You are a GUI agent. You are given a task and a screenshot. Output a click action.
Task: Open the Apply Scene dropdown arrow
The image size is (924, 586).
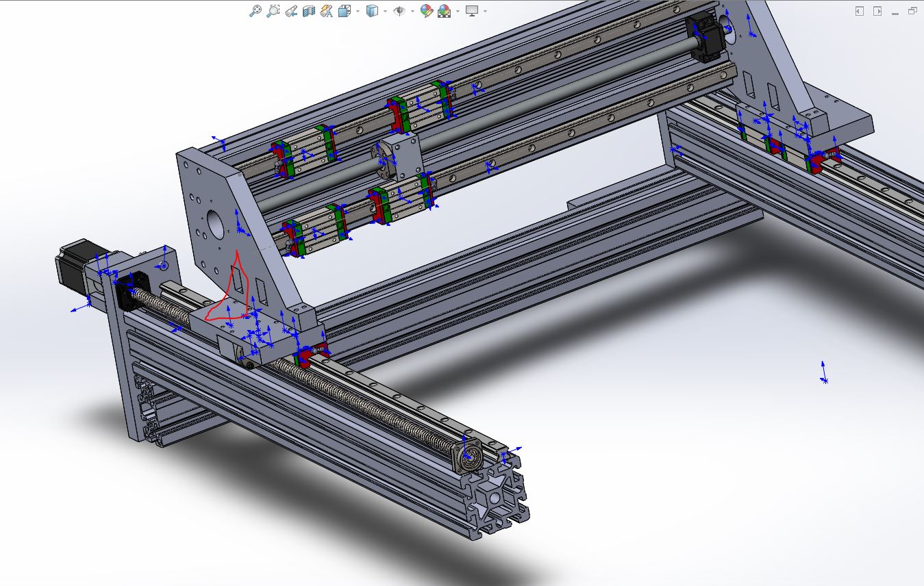pos(458,11)
